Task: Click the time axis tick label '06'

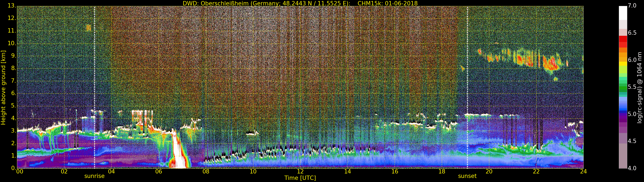Action: [x=159, y=172]
